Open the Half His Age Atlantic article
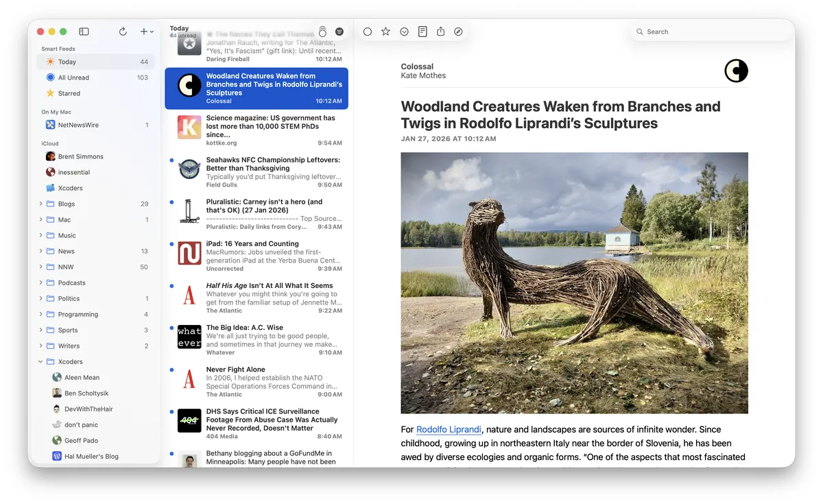This screenshot has height=504, width=823. [257, 298]
